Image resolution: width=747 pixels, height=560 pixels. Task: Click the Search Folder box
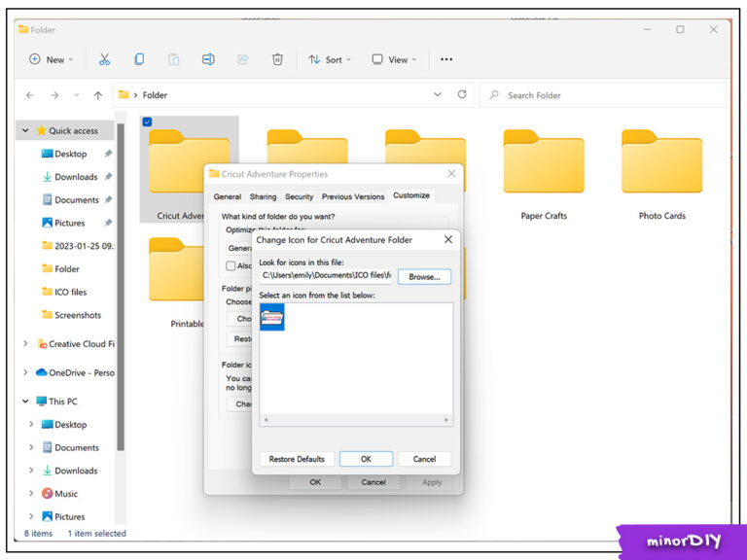click(602, 95)
